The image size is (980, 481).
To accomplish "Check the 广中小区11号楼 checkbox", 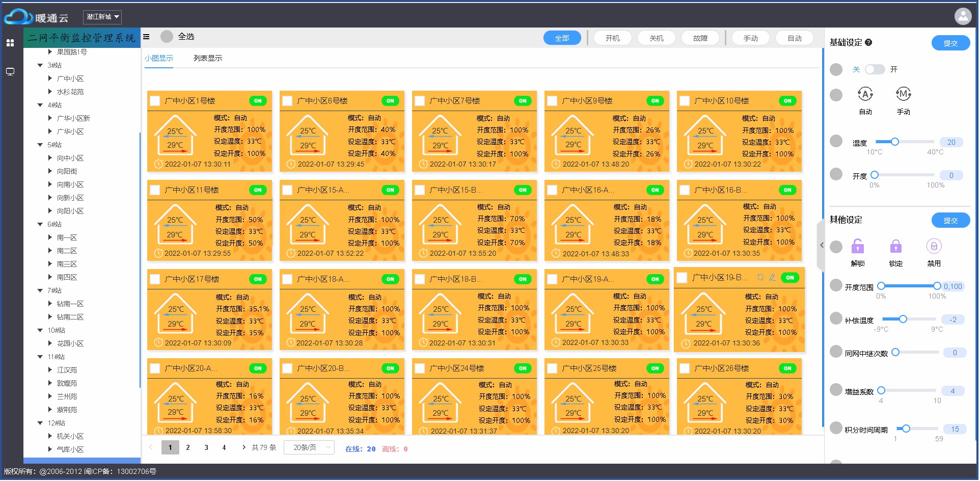I will click(x=155, y=190).
